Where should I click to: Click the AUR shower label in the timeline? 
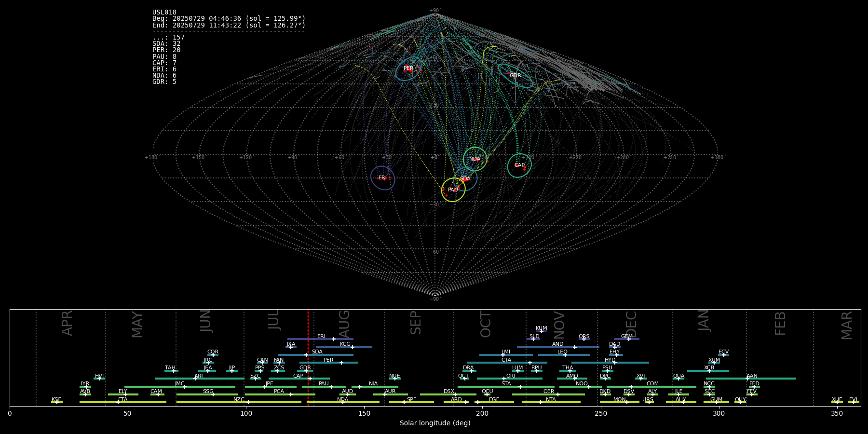[390, 392]
